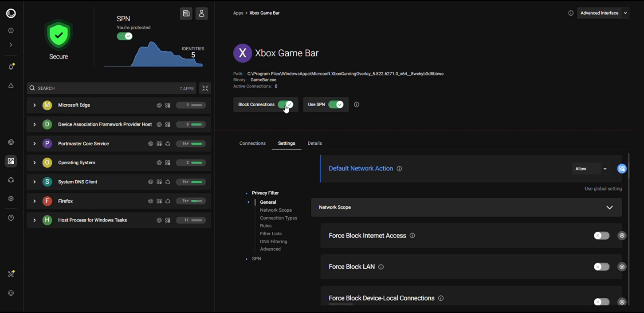The height and width of the screenshot is (313, 644).
Task: Select DNS Filtering in settings navigation
Action: pyautogui.click(x=274, y=242)
